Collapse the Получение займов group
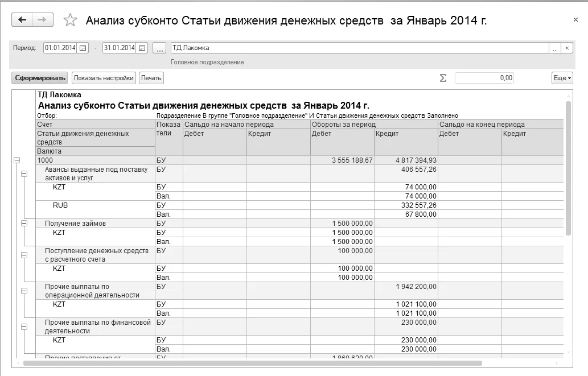Screen dimensions: 588x376 click(24, 224)
